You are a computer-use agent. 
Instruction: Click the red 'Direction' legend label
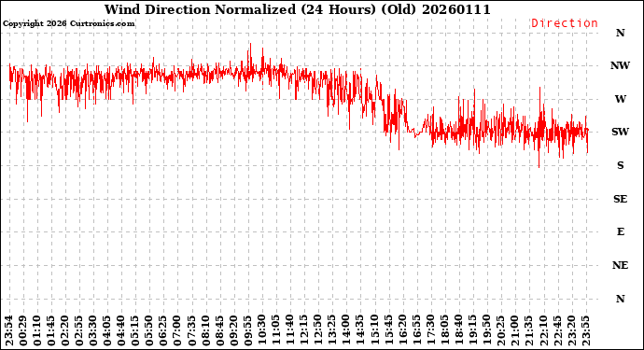click(565, 23)
